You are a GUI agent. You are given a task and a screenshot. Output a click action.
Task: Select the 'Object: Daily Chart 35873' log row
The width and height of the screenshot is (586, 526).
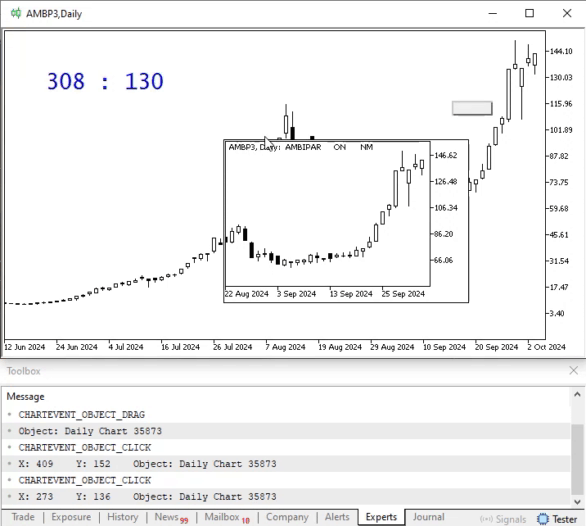(286, 431)
